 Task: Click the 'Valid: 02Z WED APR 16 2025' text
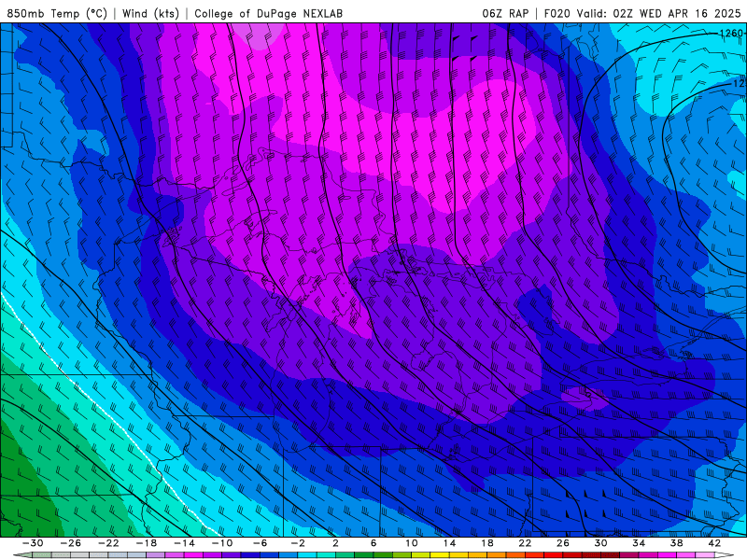658,13
